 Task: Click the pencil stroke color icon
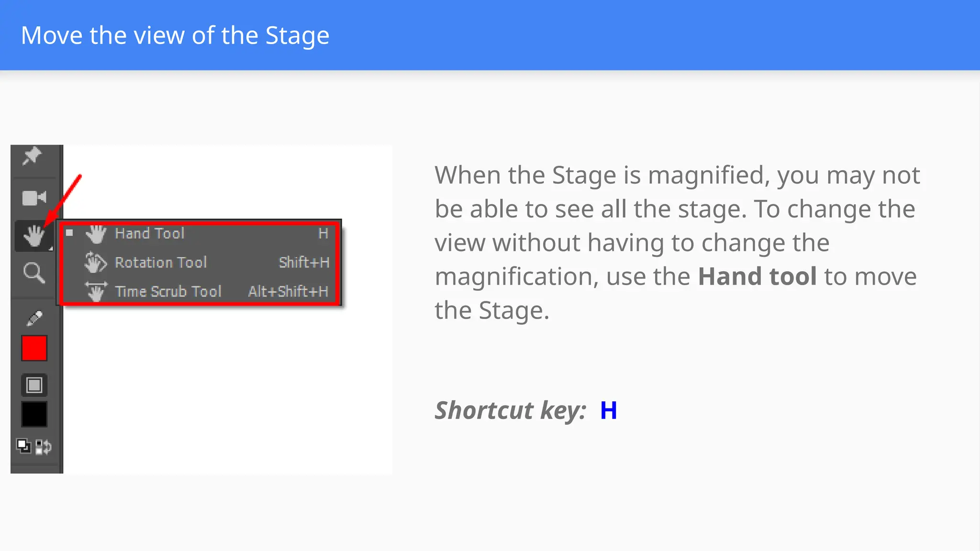pos(34,318)
